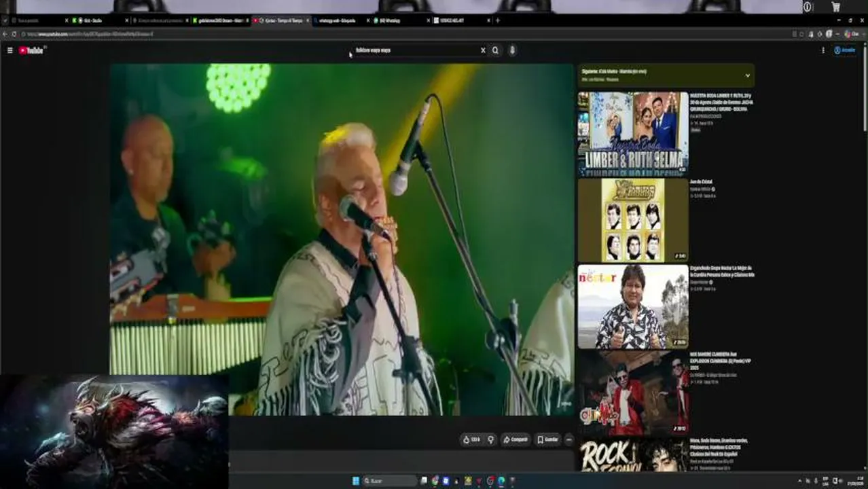The image size is (868, 489).
Task: Like the video with the thumbs-up button
Action: pos(471,439)
